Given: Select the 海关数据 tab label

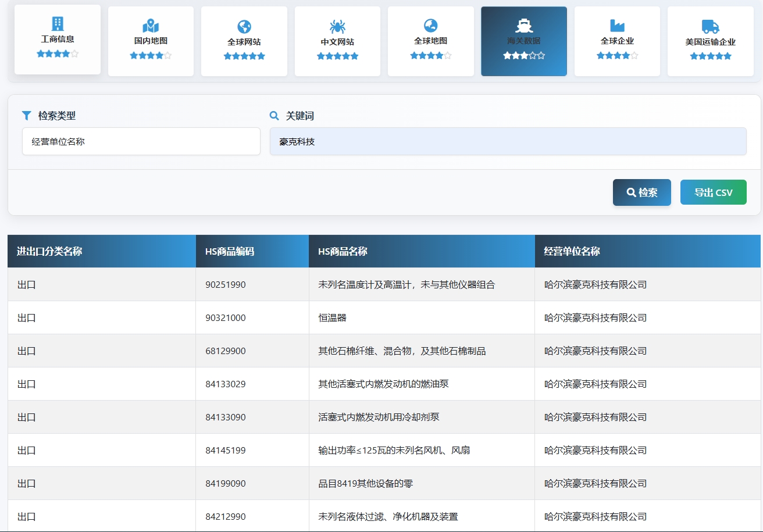Looking at the screenshot, I should click(x=524, y=41).
